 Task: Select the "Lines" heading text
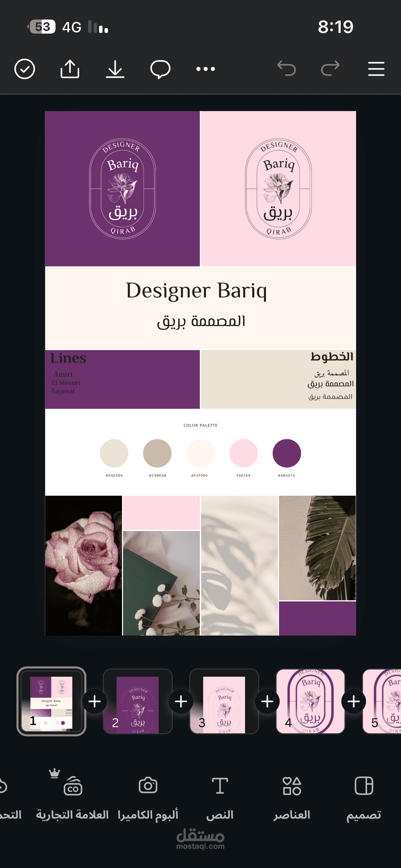68,358
